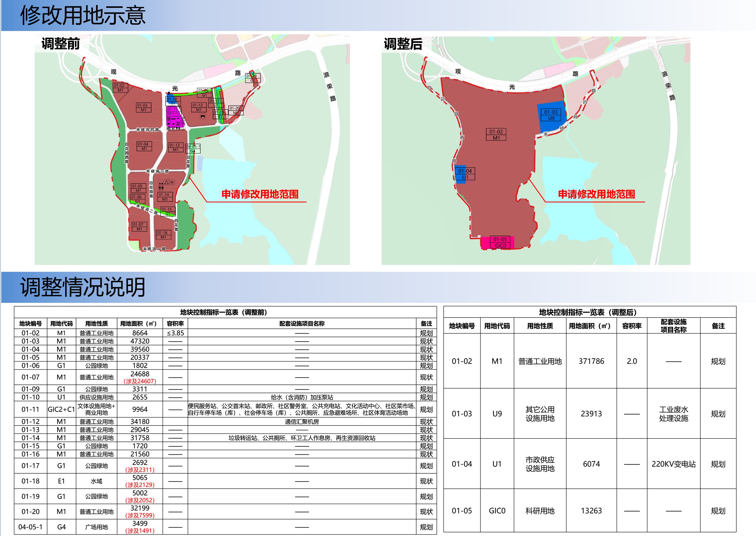Click the pump station icon above 01-10
Viewport: 756px width, 536px height.
[x=169, y=93]
